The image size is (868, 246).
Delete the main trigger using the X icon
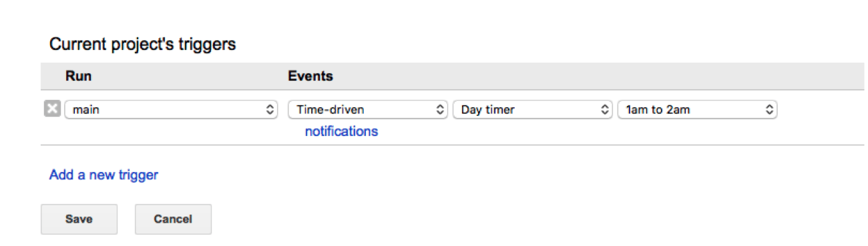(52, 109)
